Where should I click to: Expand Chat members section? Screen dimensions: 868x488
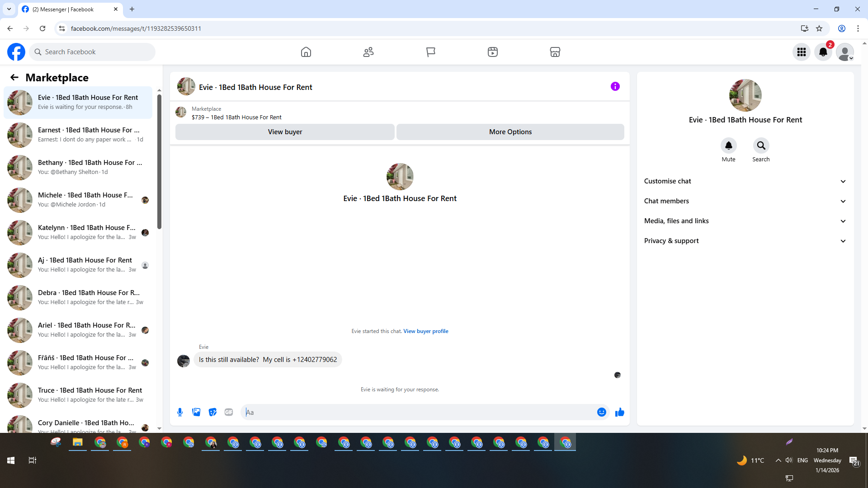[x=745, y=201]
